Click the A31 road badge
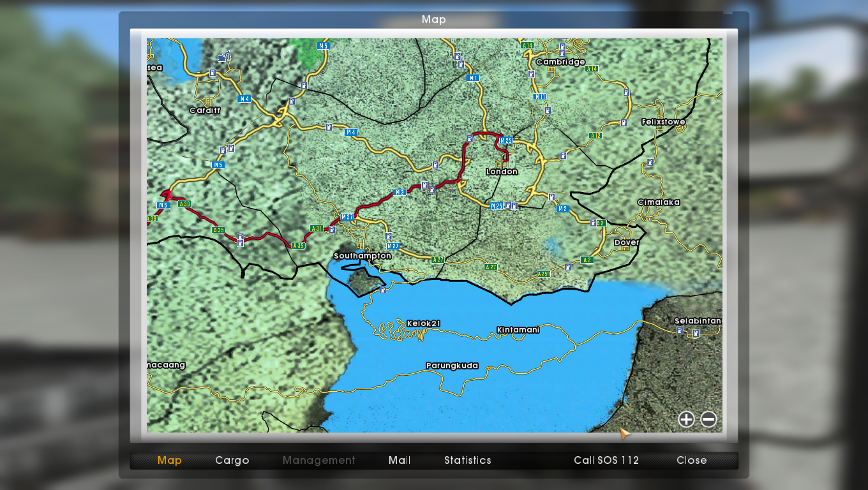868x490 pixels. pyautogui.click(x=317, y=228)
